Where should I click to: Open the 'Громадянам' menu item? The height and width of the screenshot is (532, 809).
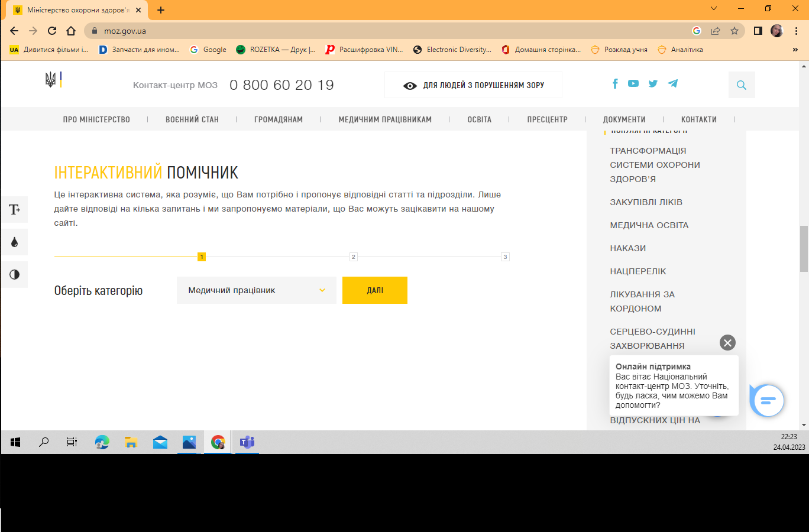pyautogui.click(x=279, y=119)
